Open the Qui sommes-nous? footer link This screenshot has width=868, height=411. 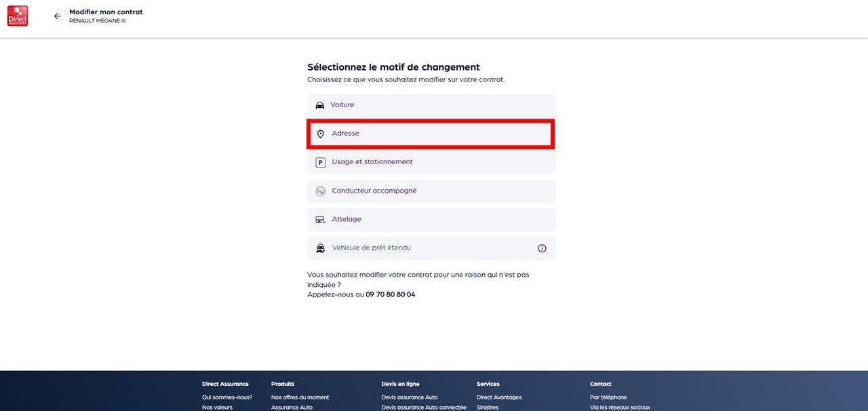(x=226, y=397)
